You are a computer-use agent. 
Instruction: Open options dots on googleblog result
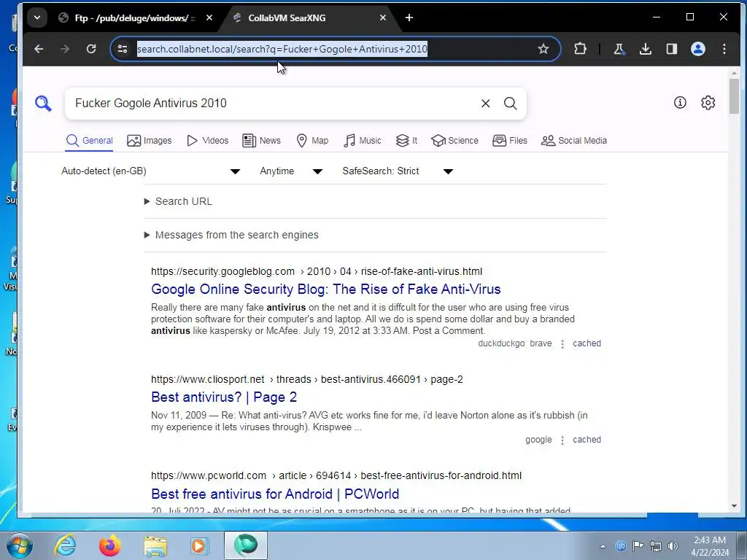[x=562, y=344]
